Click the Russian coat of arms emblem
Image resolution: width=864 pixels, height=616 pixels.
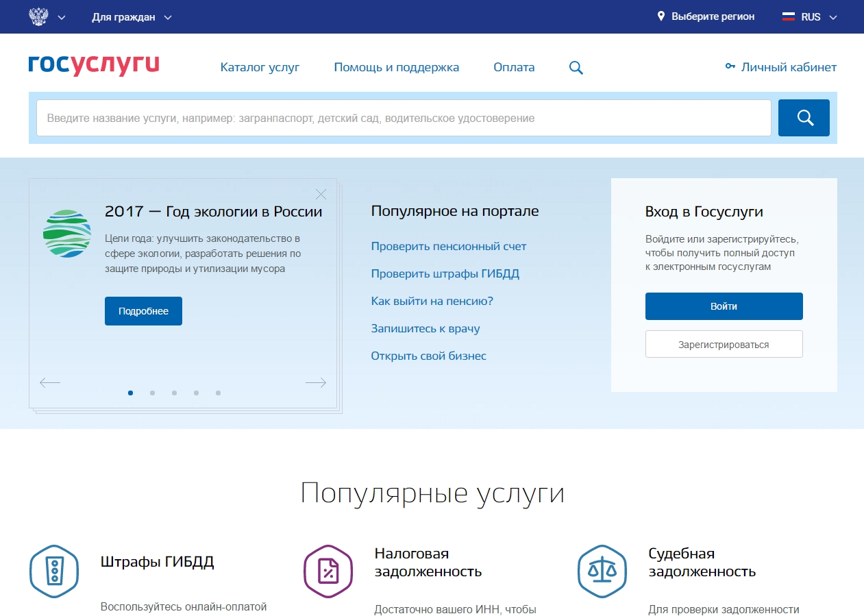[x=38, y=16]
